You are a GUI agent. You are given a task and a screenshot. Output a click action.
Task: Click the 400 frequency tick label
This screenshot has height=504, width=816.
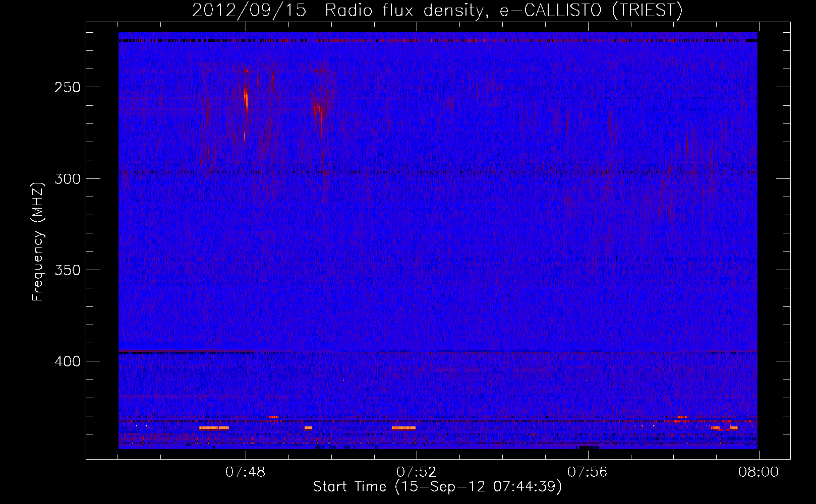pos(68,362)
